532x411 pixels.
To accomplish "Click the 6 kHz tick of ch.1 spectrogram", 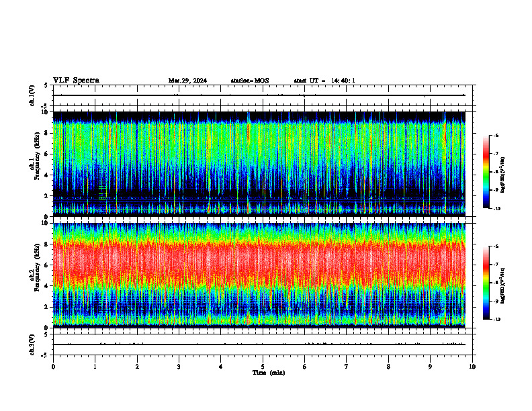I will point(47,154).
